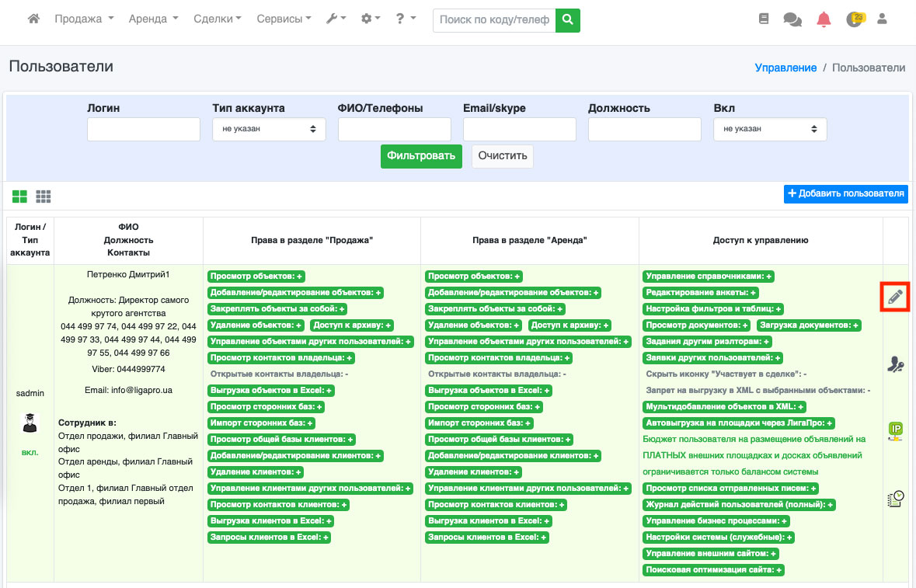The height and width of the screenshot is (588, 916).
Task: Open user access rights key icon
Action: click(x=895, y=364)
